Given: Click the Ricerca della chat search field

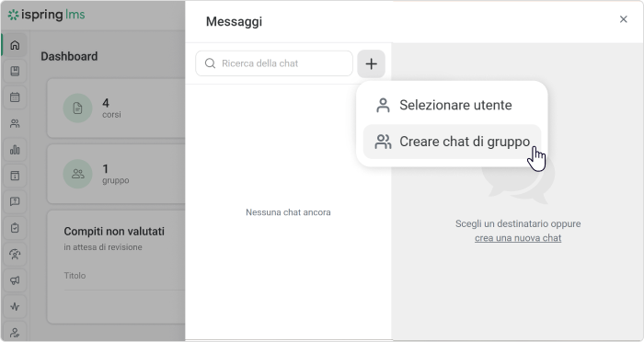Looking at the screenshot, I should click(x=274, y=63).
